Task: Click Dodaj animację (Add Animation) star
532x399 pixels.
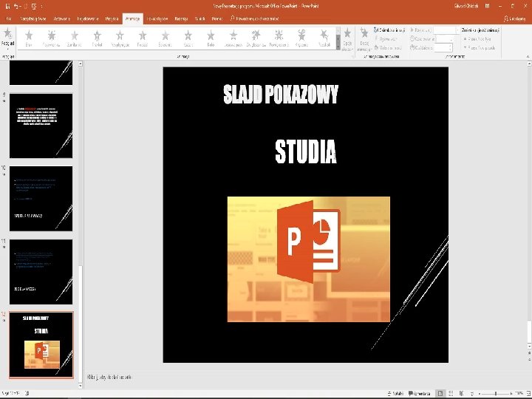Action: [364, 39]
